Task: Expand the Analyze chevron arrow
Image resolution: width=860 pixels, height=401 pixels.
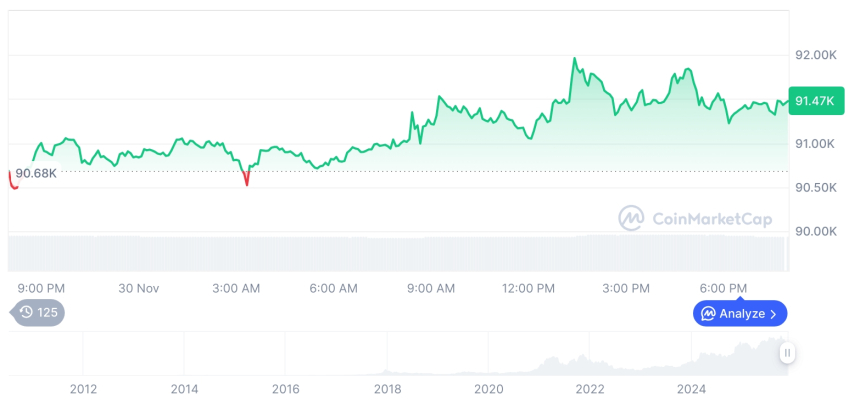Action: click(773, 314)
